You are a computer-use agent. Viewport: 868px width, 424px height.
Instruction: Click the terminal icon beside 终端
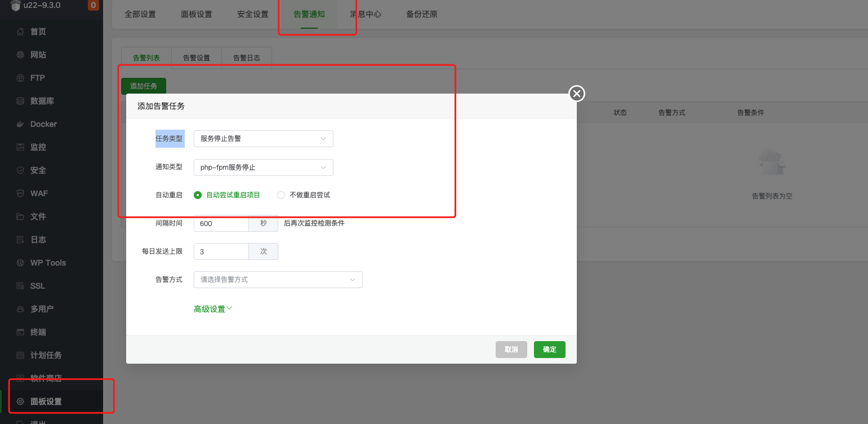(20, 332)
